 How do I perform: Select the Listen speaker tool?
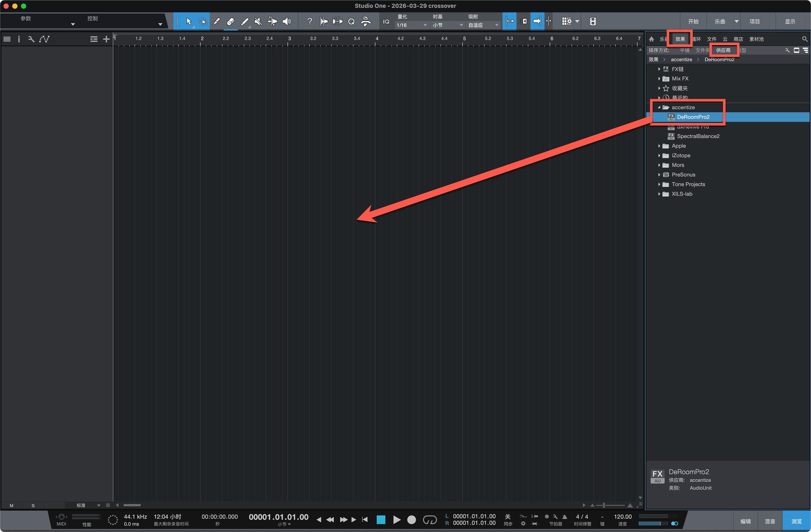286,22
